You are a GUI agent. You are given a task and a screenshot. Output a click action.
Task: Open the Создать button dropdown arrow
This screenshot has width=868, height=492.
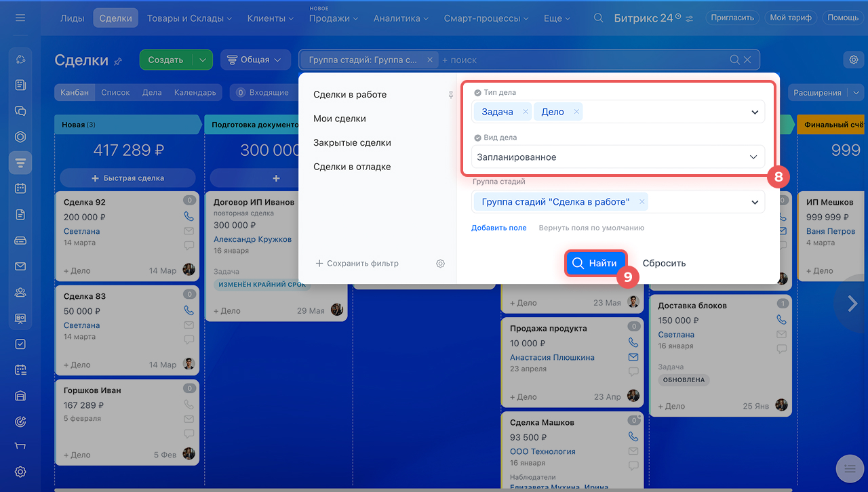point(202,60)
